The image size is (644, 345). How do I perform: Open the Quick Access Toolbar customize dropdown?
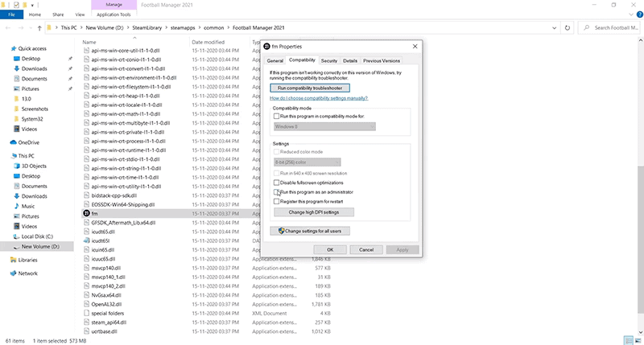[32, 6]
